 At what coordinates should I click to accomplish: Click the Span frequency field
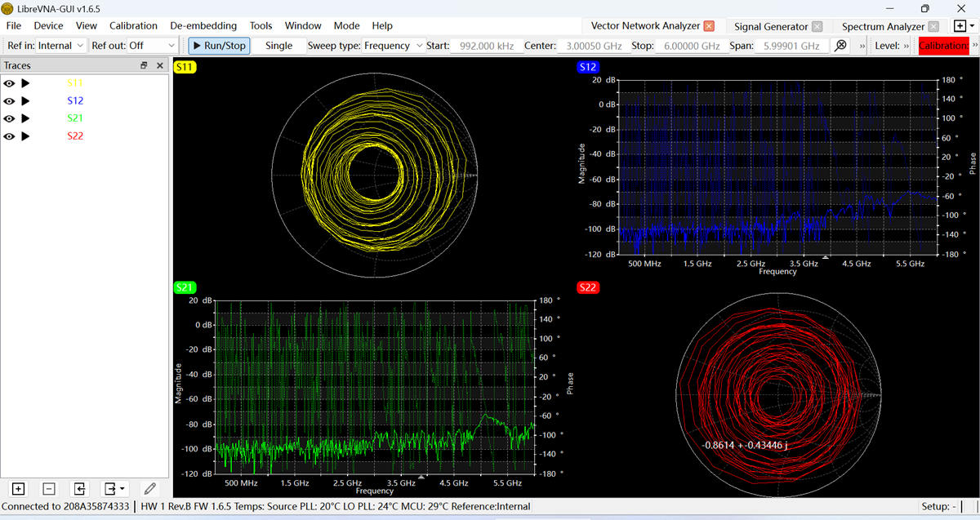click(791, 46)
